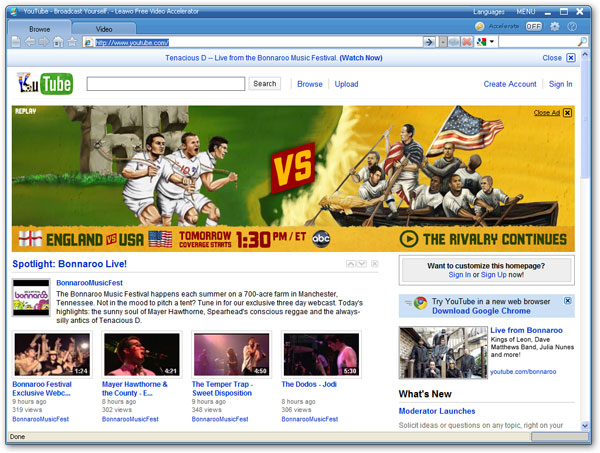Click Sign Up in customize homepage box
600x453 pixels.
click(x=494, y=275)
